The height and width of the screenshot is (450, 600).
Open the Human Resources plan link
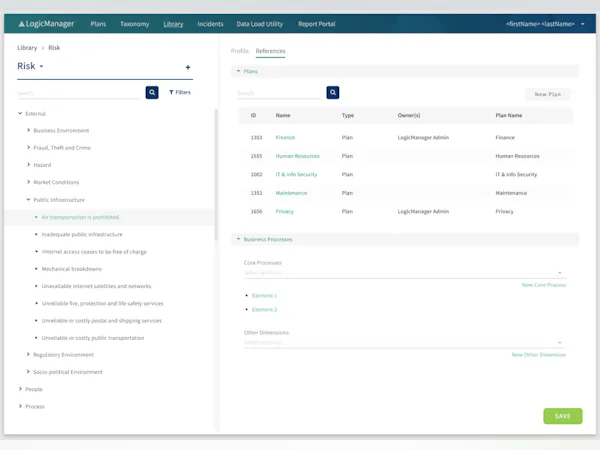[298, 156]
